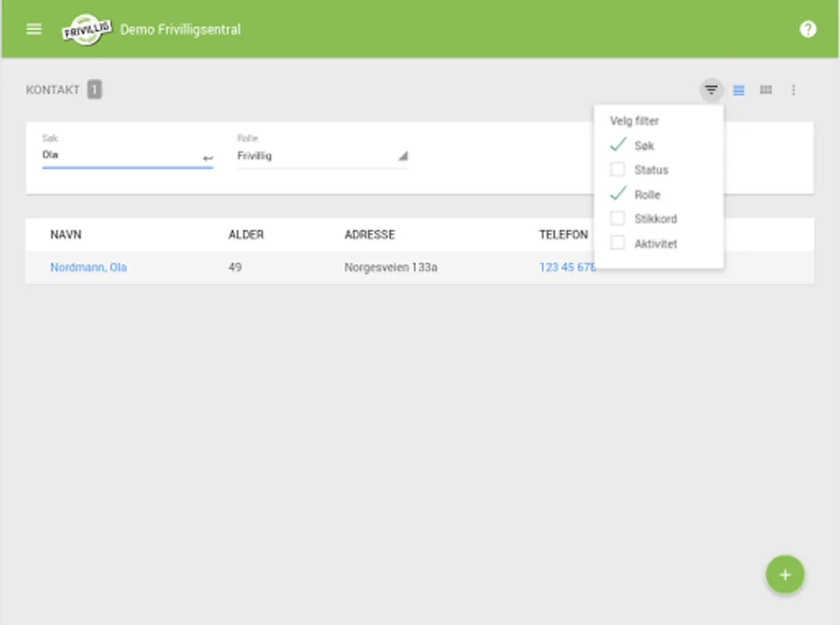The image size is (840, 625).
Task: Click the Velg filter menu heading
Action: point(634,121)
